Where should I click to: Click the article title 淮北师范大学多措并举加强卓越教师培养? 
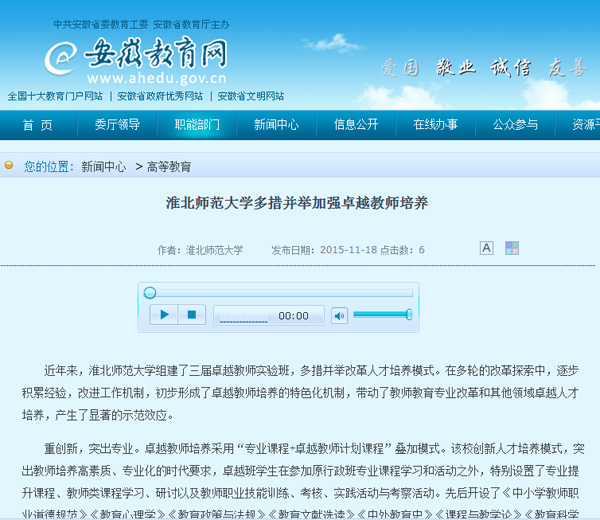coord(297,203)
